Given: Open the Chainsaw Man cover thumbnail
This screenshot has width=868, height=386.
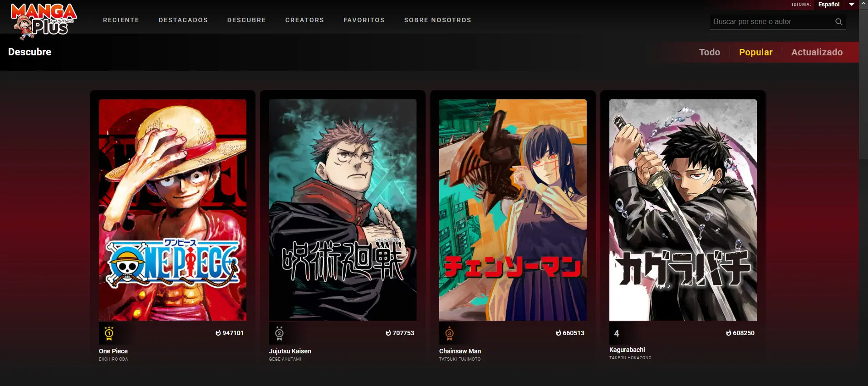Looking at the screenshot, I should (x=513, y=210).
